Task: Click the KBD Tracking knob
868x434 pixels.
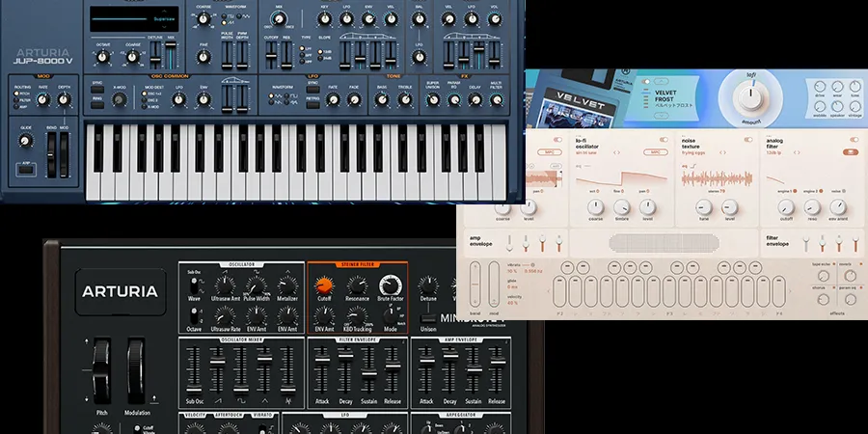Action: point(357,315)
